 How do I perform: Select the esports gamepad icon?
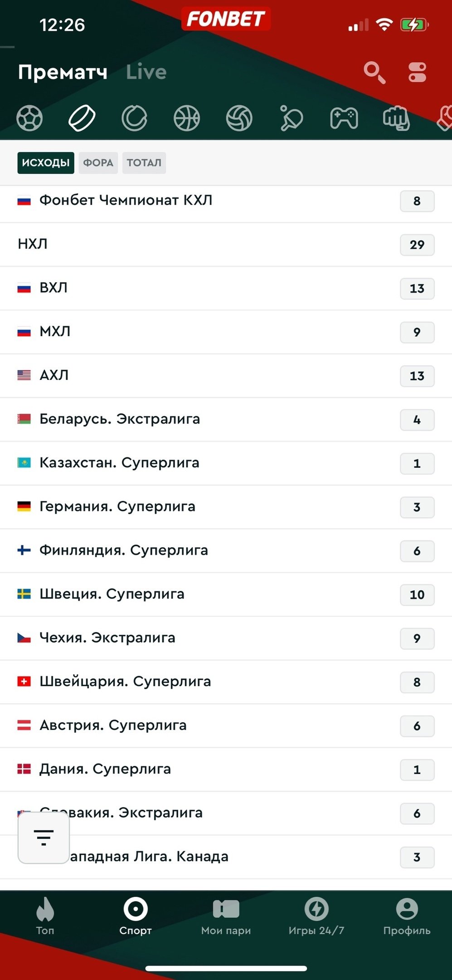click(344, 118)
